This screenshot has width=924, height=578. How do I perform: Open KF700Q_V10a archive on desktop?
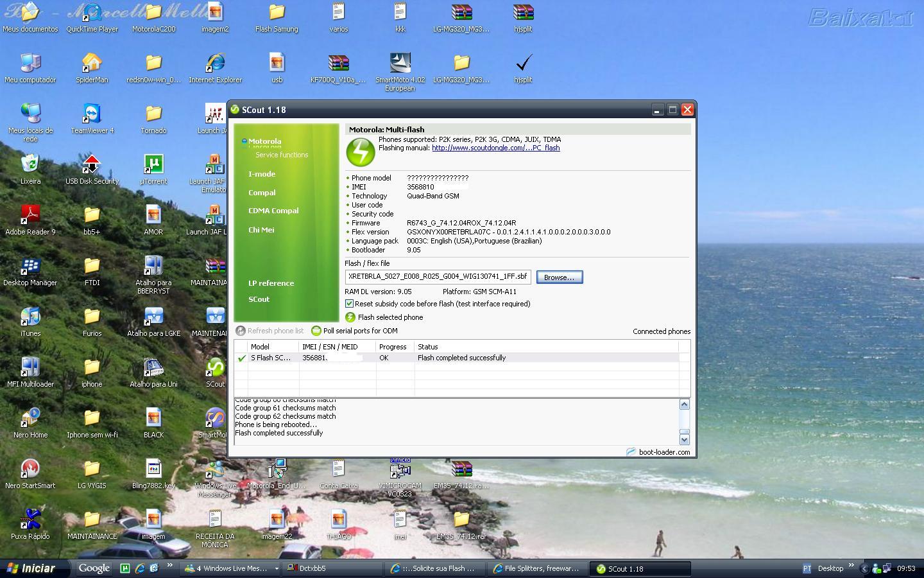coord(338,67)
